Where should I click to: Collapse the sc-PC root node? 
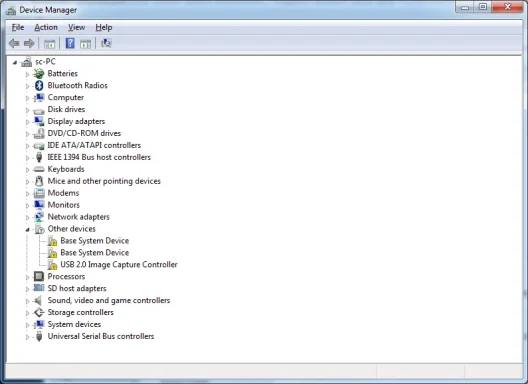click(x=15, y=62)
